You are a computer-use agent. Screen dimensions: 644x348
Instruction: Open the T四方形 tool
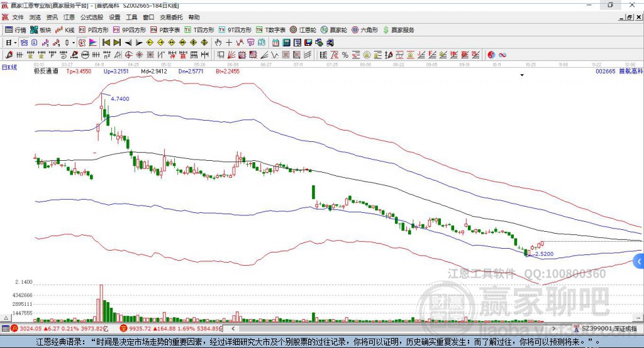[x=199, y=30]
